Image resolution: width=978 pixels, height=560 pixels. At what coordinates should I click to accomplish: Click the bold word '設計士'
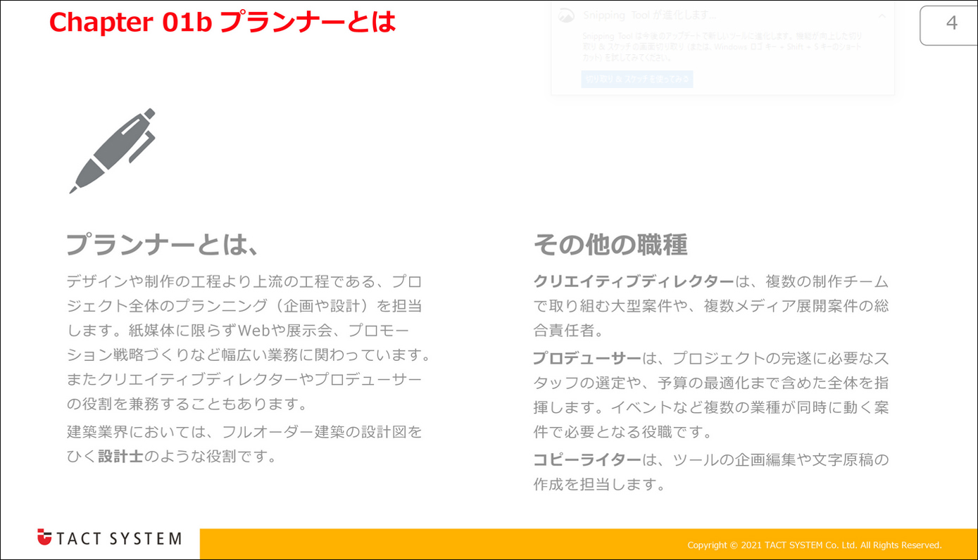[120, 456]
